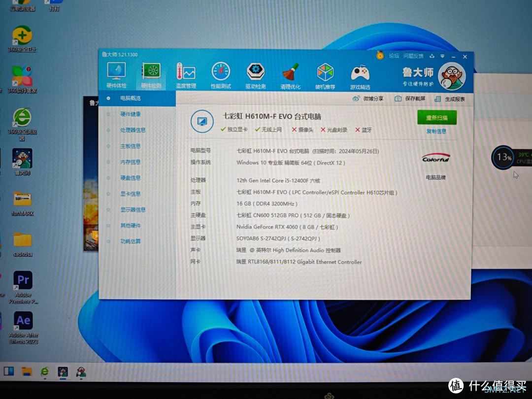Viewport: 532px width, 399px height.
Task: Click the Nvidia GeForce RTX 4060 value
Action: click(287, 227)
